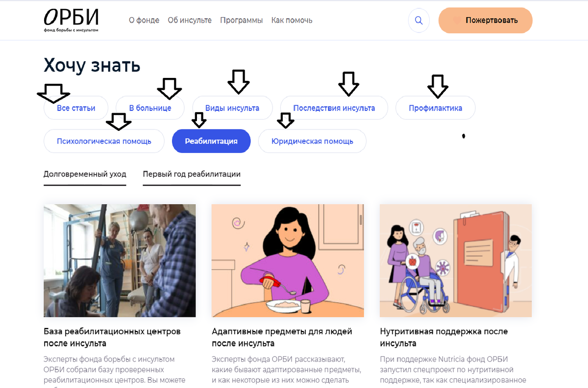Open the site search magnifier icon
The height and width of the screenshot is (388, 588).
[418, 21]
